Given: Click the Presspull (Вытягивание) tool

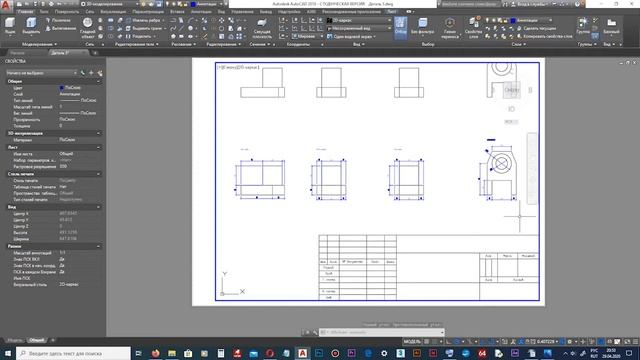Looking at the screenshot, I should point(61,28).
